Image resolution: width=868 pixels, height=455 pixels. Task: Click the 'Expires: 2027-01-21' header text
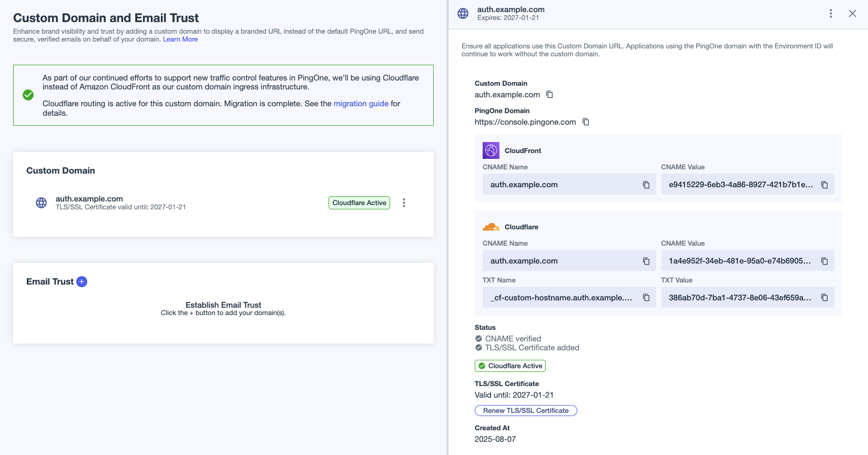pos(508,18)
